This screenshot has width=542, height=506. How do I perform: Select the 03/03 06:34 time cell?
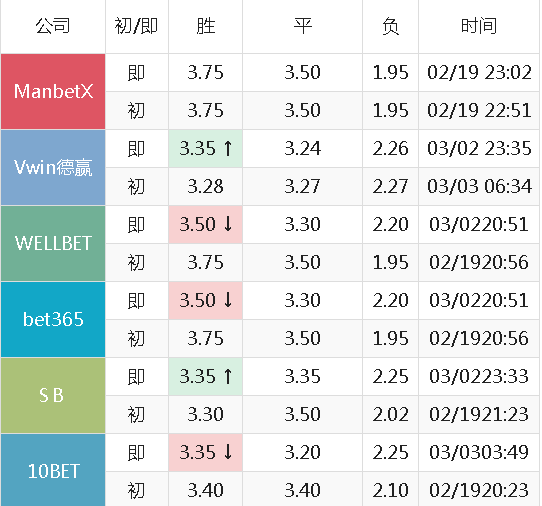(x=479, y=187)
